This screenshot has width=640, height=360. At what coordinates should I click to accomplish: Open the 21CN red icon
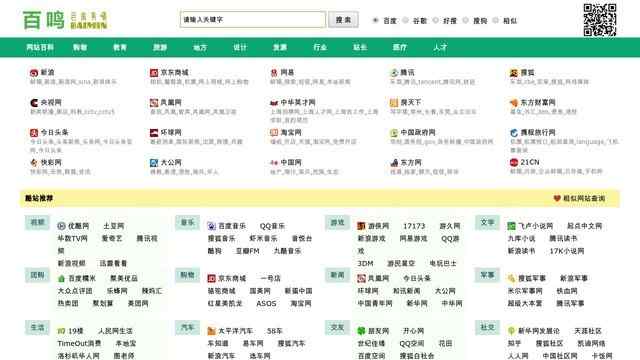coord(514,162)
